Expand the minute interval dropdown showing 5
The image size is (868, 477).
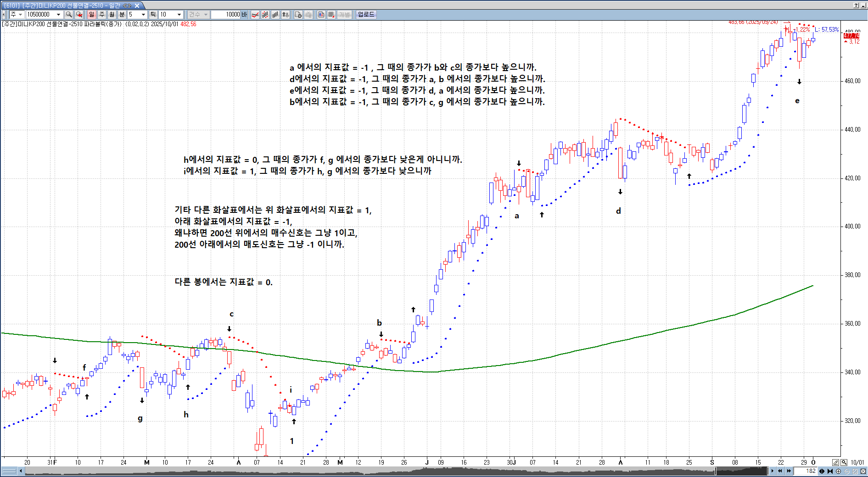click(x=143, y=15)
